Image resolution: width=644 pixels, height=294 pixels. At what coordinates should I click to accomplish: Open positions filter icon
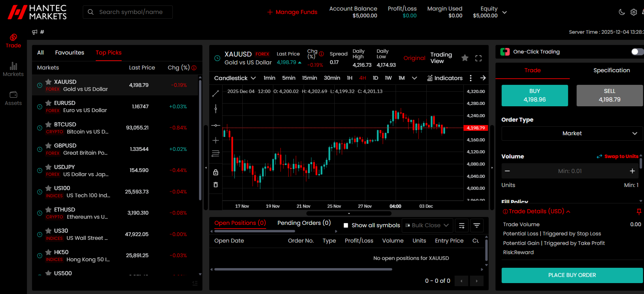coord(477,226)
